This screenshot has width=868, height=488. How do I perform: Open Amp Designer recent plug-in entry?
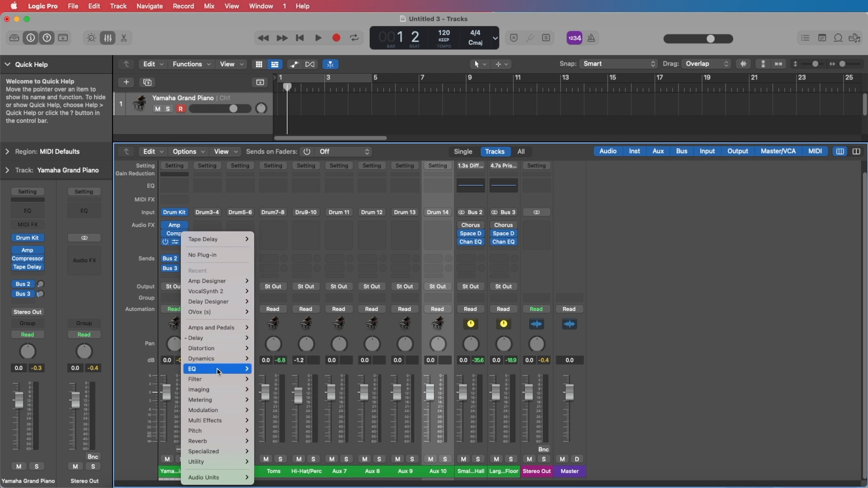(217, 281)
